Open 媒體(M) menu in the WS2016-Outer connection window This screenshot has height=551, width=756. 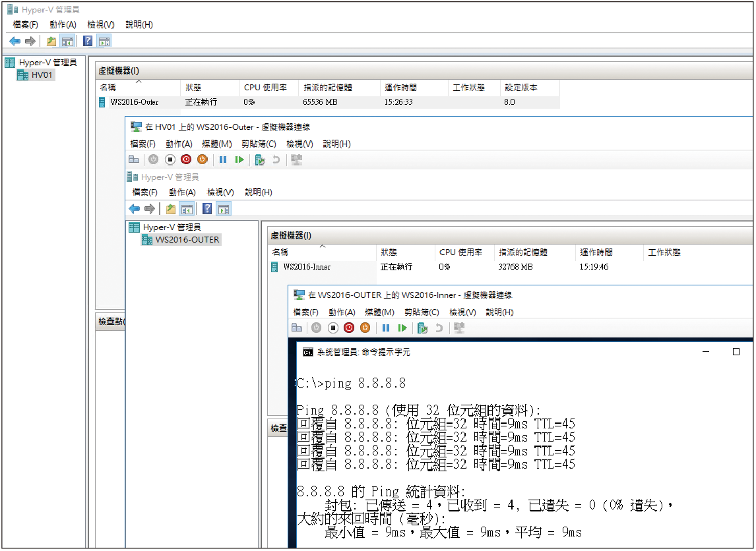click(217, 144)
